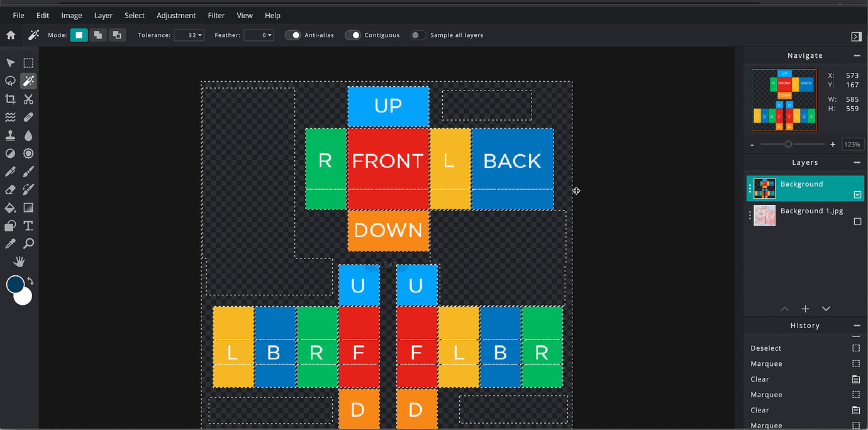This screenshot has width=868, height=430.
Task: Select the Lasso tool
Action: [10, 81]
